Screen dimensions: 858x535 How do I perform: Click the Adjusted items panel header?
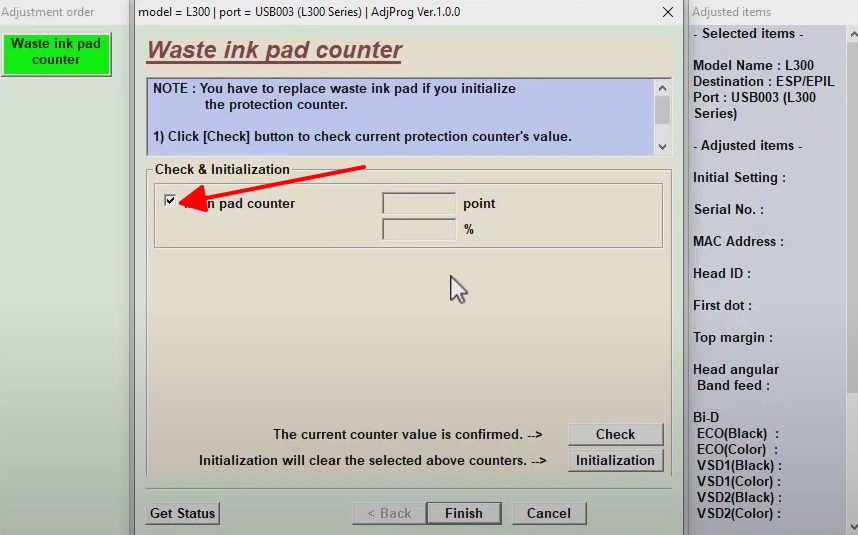pos(731,12)
